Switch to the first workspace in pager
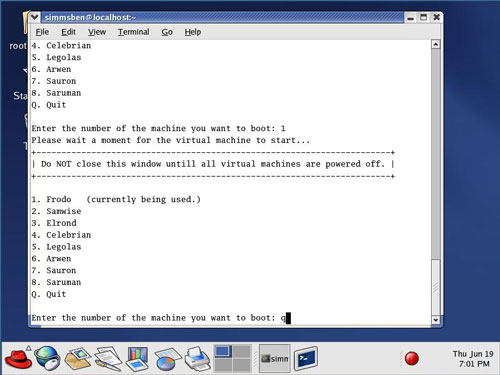Image resolution: width=500 pixels, height=375 pixels. coord(223,351)
